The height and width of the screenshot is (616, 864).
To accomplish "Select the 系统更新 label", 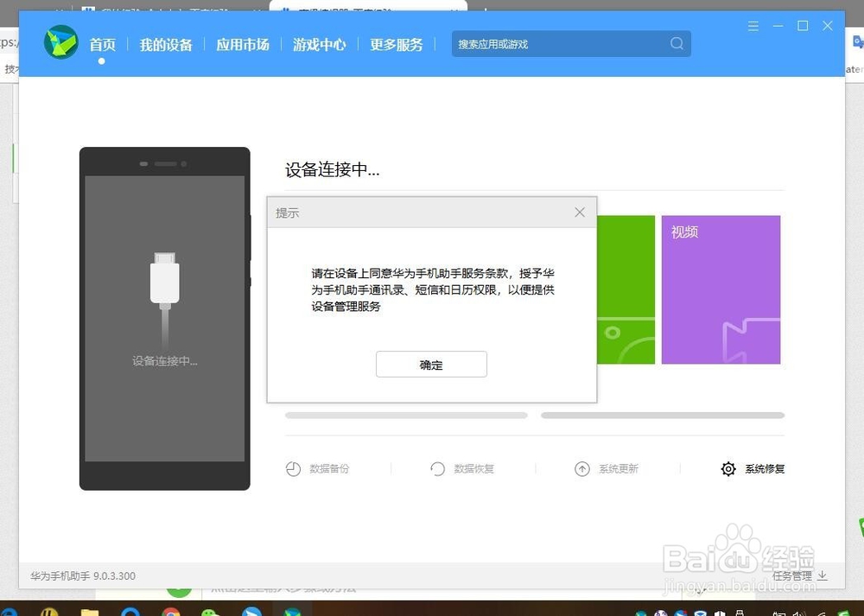I will click(619, 469).
